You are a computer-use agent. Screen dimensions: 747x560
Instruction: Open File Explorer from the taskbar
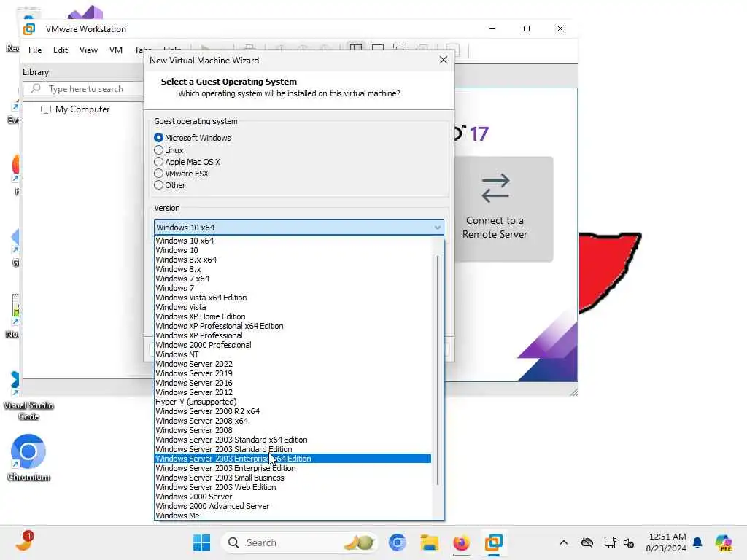(429, 542)
